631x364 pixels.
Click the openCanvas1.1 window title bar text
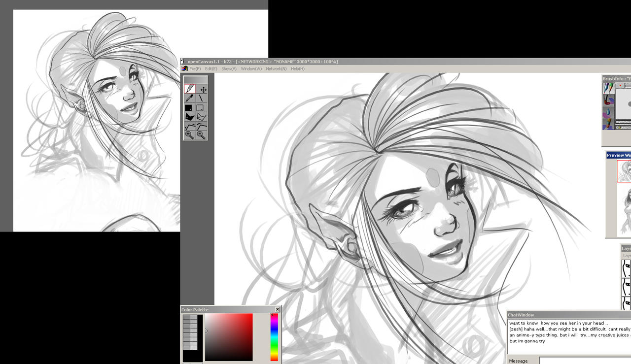pos(263,62)
